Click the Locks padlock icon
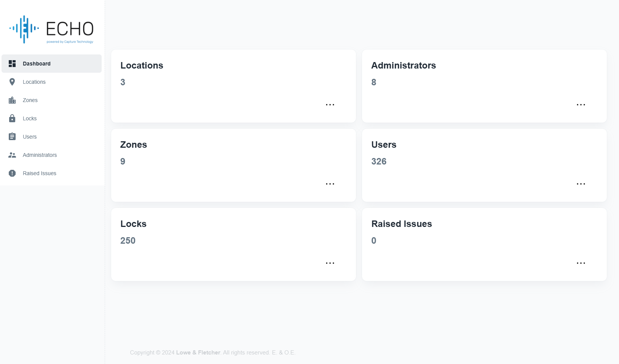The height and width of the screenshot is (364, 619). coord(12,118)
